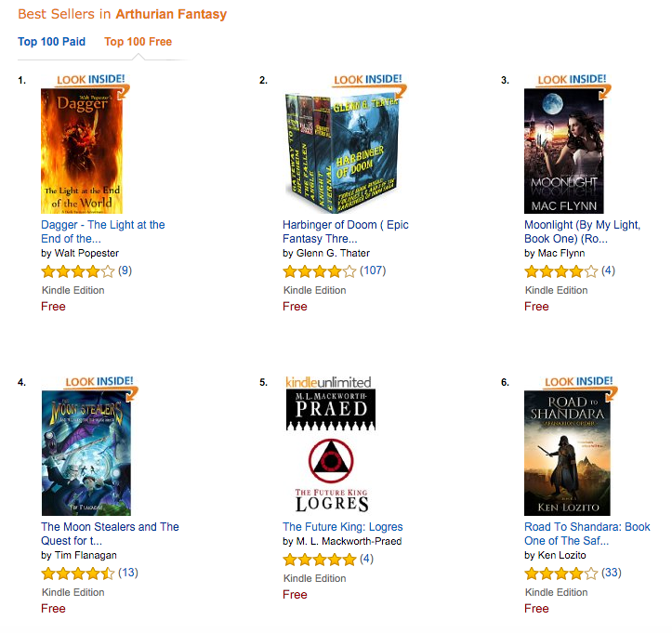The image size is (672, 633).
Task: Open The Future King Logres cover image
Action: click(x=331, y=452)
